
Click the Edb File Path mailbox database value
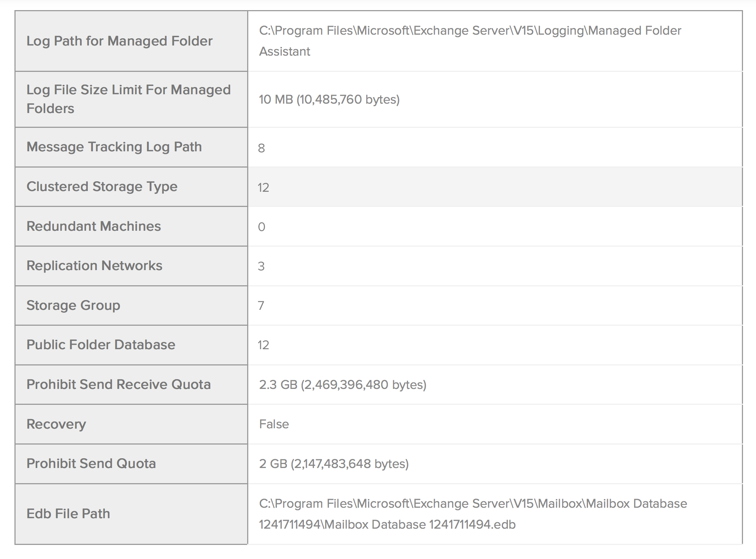click(x=473, y=514)
